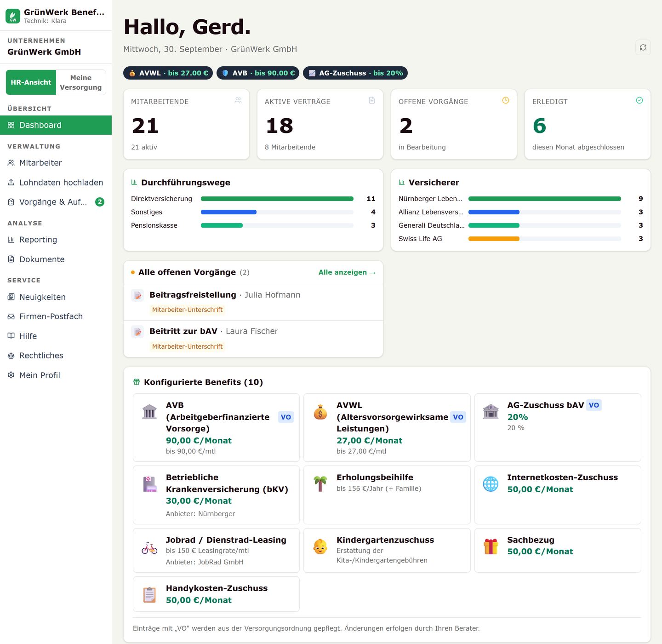This screenshot has height=644, width=662.
Task: Open Neuigkeiten in the sidebar
Action: pyautogui.click(x=56, y=297)
